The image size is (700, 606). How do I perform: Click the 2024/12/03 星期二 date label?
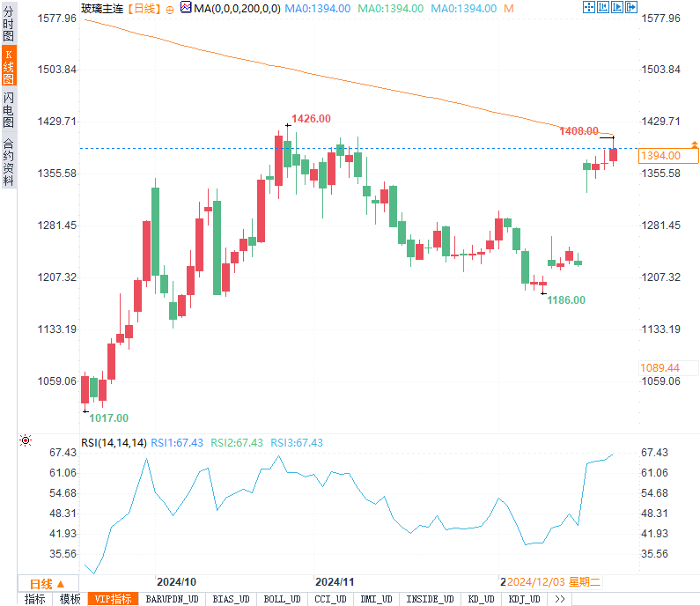554,582
